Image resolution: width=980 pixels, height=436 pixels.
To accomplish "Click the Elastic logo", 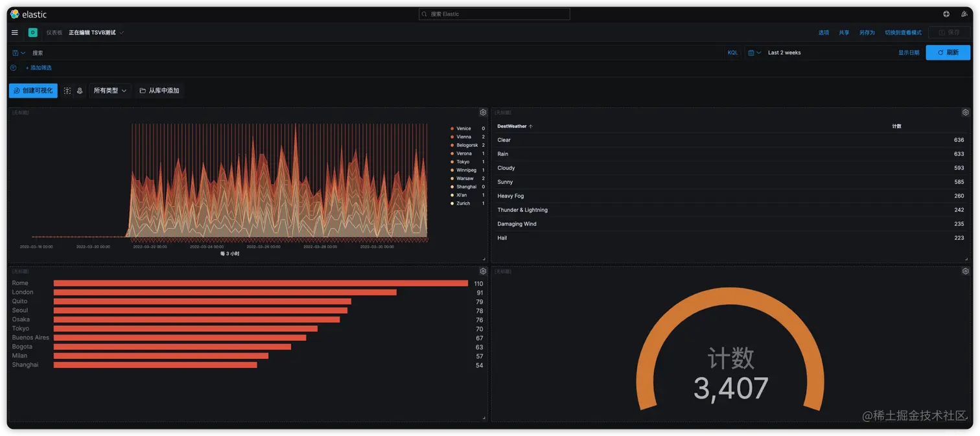I will click(x=29, y=14).
